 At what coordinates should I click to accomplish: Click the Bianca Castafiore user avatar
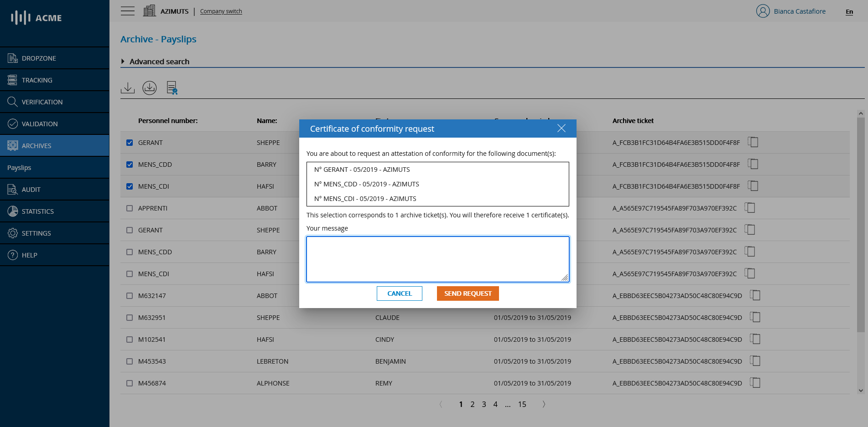pyautogui.click(x=763, y=11)
